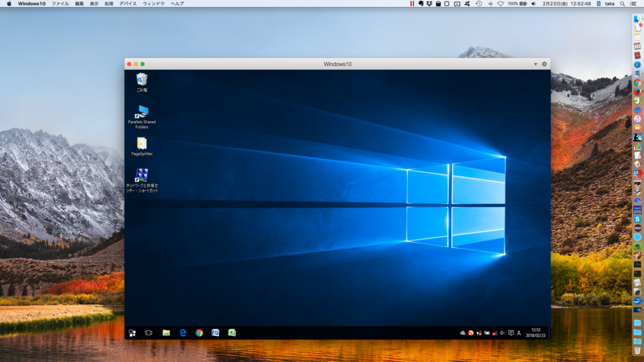Open Parallels VM window settings gear
644x362 pixels.
544,64
